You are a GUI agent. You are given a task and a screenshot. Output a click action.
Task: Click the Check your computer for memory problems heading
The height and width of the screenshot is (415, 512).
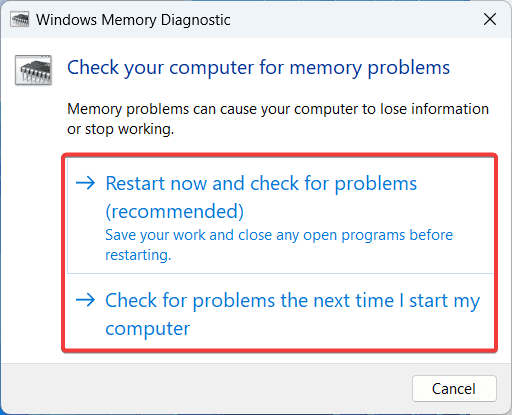(258, 68)
